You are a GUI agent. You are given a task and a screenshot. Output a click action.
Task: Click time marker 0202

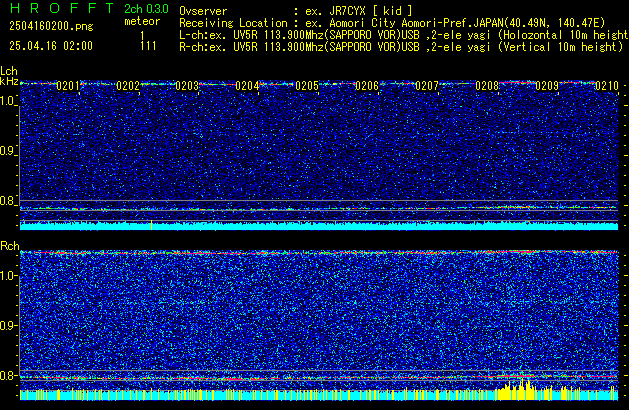(x=128, y=86)
